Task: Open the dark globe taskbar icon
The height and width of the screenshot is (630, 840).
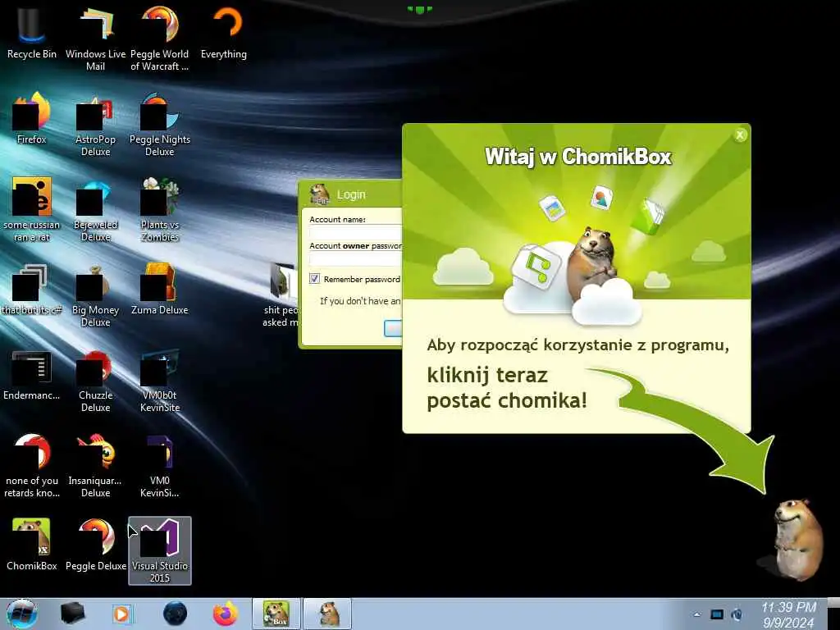Action: tap(175, 614)
